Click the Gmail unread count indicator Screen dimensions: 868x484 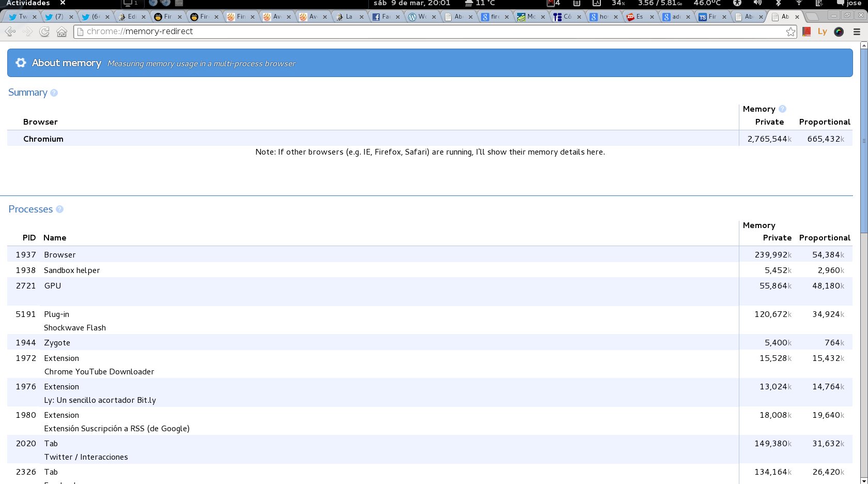[554, 3]
